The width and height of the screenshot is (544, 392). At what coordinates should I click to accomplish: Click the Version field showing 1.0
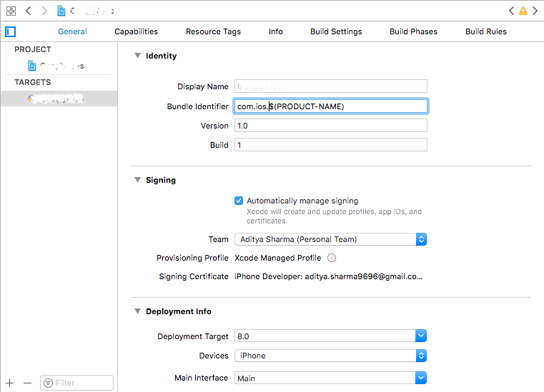331,126
